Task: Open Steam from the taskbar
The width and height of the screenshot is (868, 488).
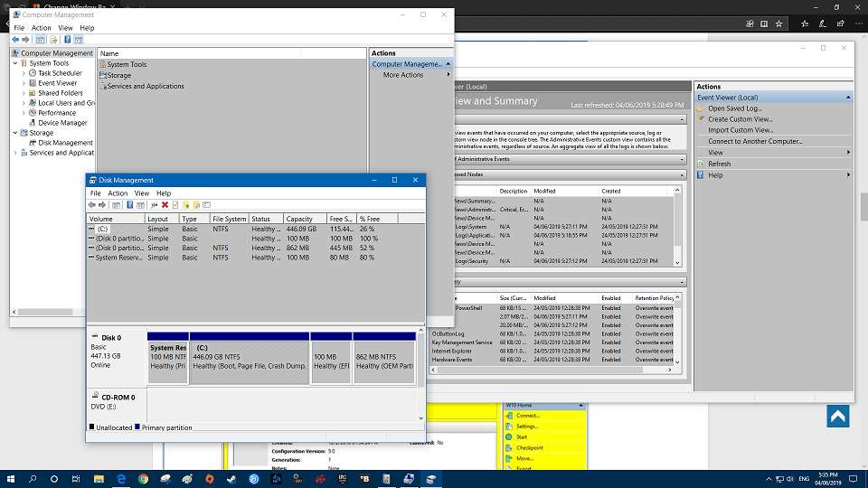Action: click(231, 479)
